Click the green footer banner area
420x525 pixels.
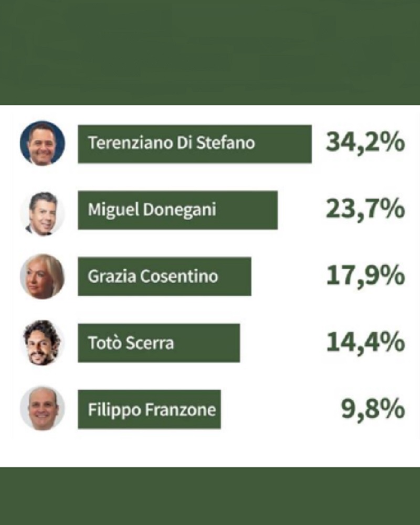tap(210, 496)
